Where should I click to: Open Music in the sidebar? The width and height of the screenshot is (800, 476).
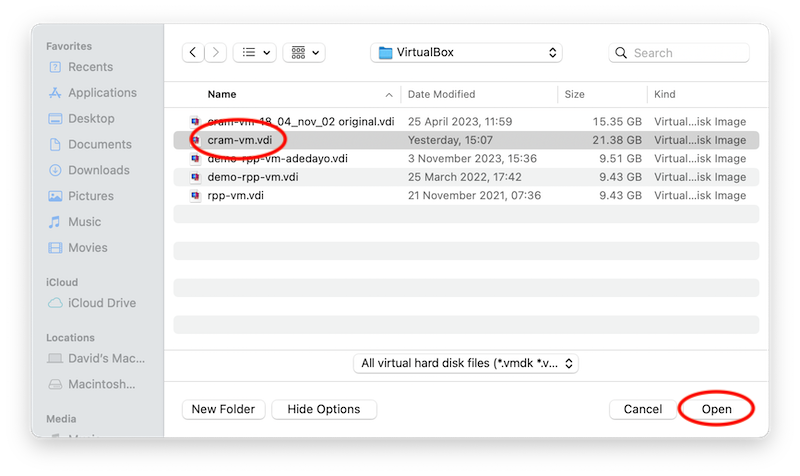[x=85, y=222]
